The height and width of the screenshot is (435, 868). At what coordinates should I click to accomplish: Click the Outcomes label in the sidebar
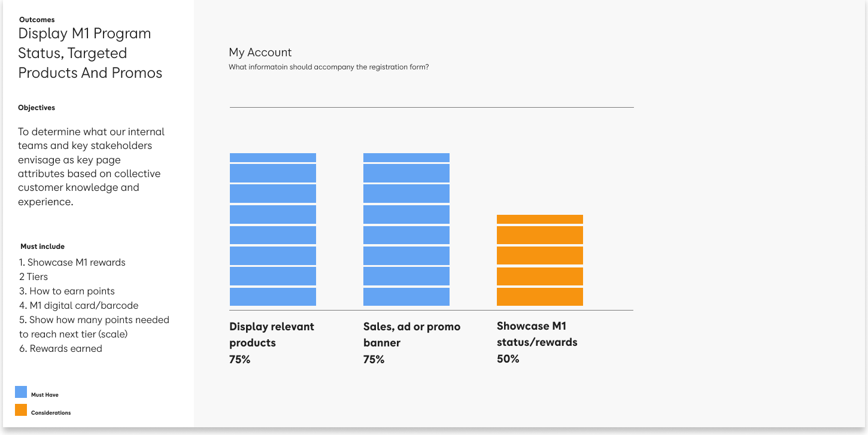click(37, 19)
